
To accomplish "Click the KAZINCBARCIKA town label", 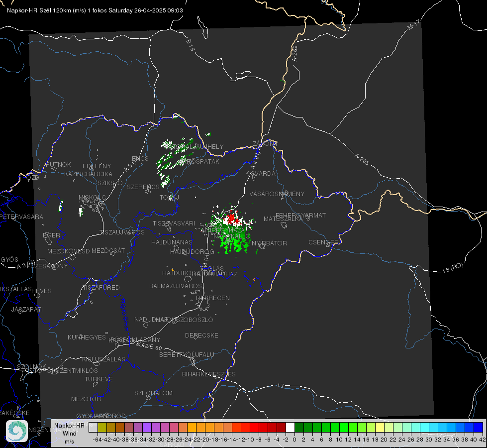I will (88, 174).
